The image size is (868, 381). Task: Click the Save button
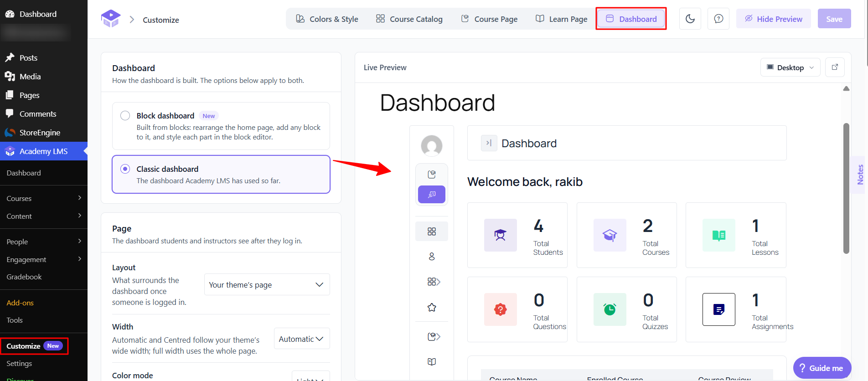pos(834,19)
